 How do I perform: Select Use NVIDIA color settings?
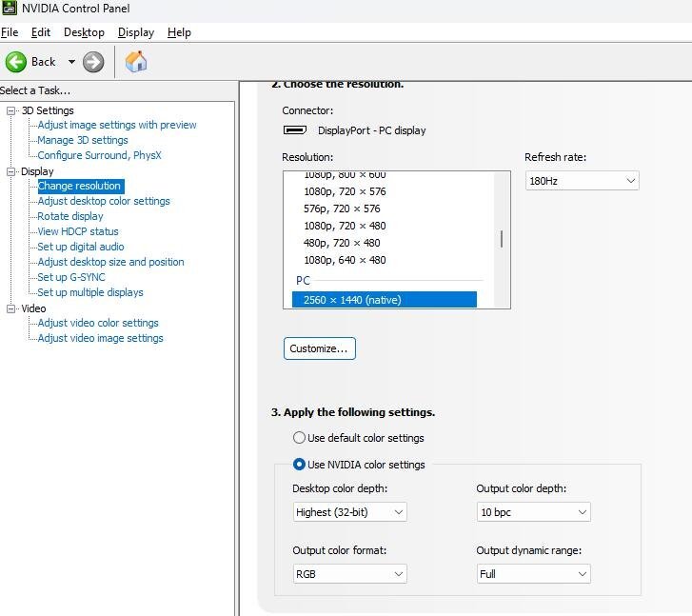pyautogui.click(x=359, y=465)
